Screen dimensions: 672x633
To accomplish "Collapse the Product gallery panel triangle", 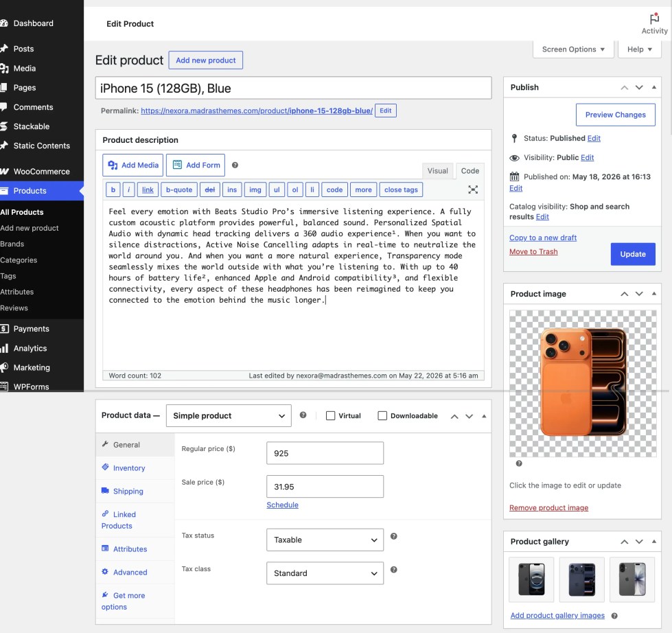I will [x=654, y=541].
